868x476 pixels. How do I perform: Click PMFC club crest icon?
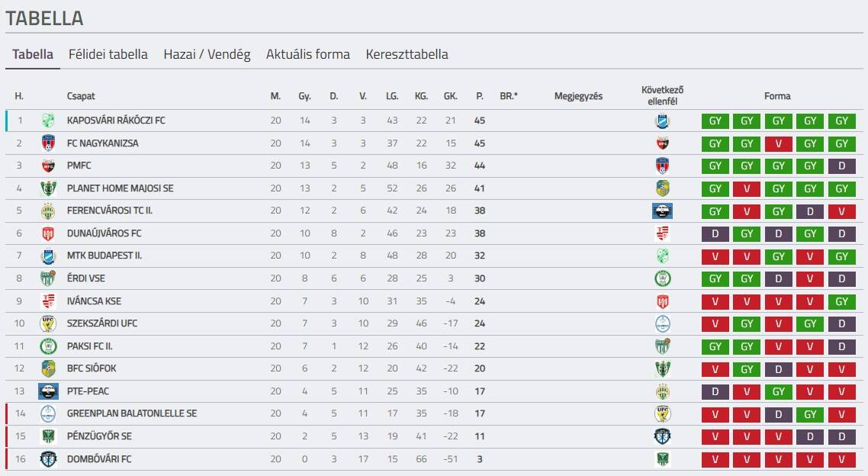point(48,166)
